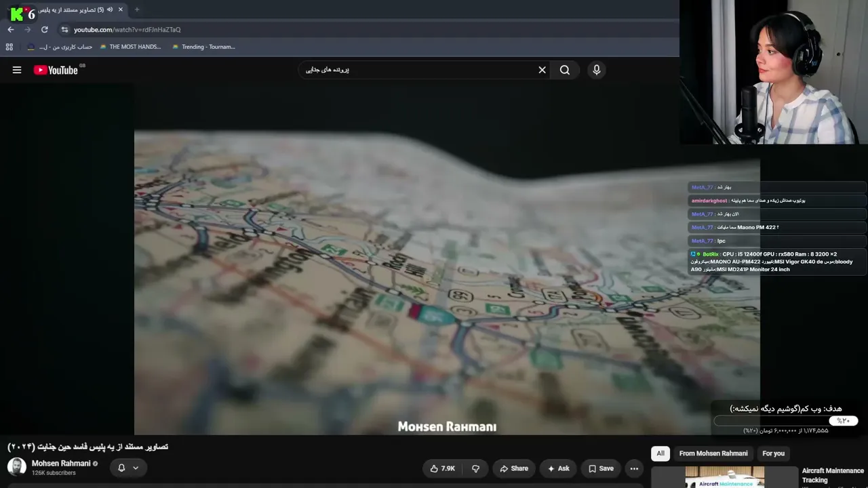
Task: Expand the notification options chevron
Action: (x=136, y=468)
